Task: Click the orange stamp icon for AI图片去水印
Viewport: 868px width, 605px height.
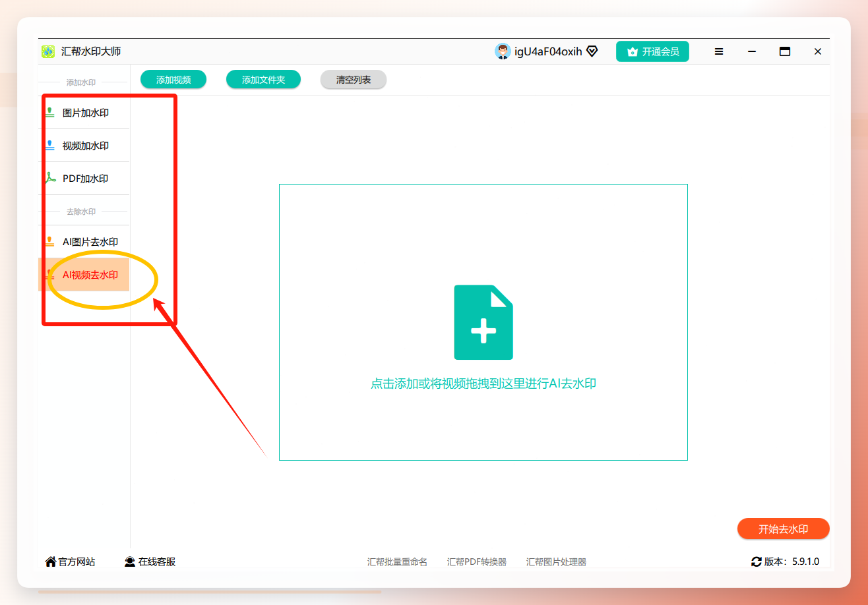Action: click(49, 242)
